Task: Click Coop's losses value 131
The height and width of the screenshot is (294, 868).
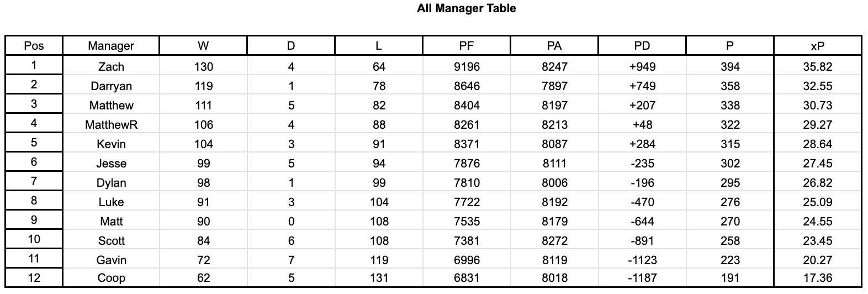Action: [379, 278]
